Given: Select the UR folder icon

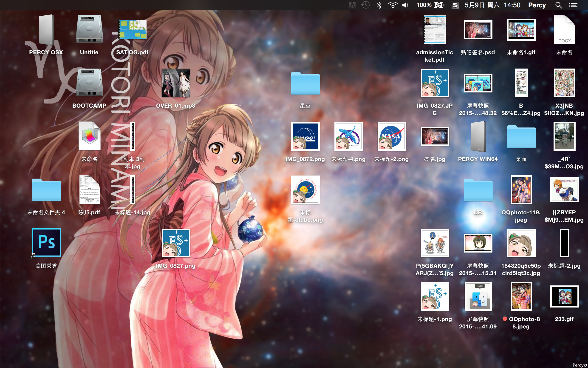Looking at the screenshot, I should click(x=478, y=190).
